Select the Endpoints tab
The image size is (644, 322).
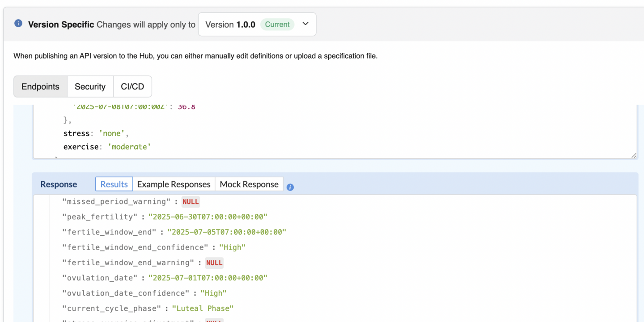[x=40, y=86]
